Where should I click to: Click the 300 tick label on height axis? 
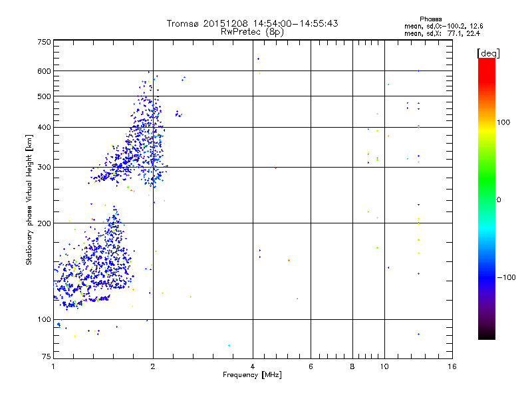(44, 168)
